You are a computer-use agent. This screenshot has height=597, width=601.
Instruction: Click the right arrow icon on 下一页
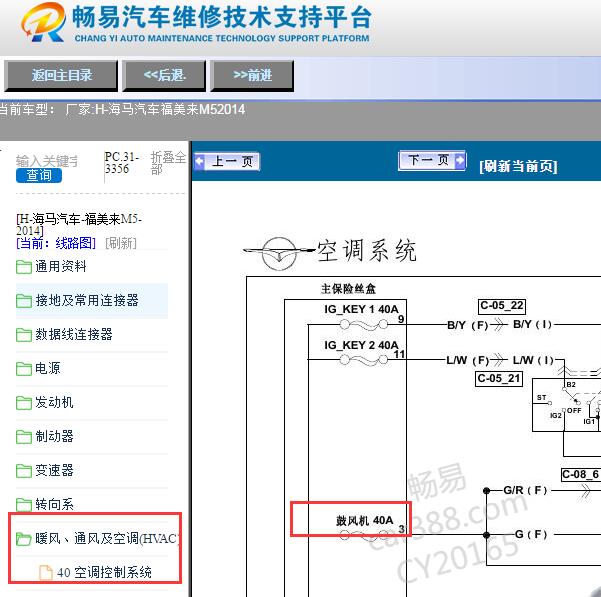460,160
